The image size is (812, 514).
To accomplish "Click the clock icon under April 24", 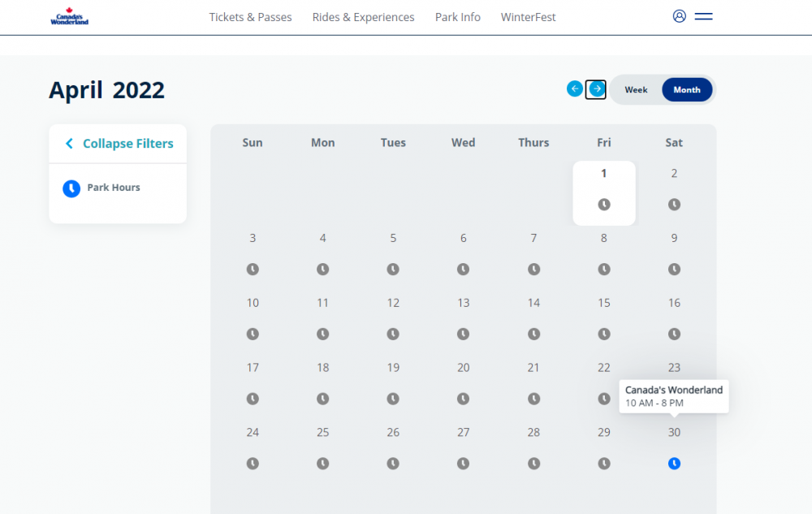I will click(253, 464).
